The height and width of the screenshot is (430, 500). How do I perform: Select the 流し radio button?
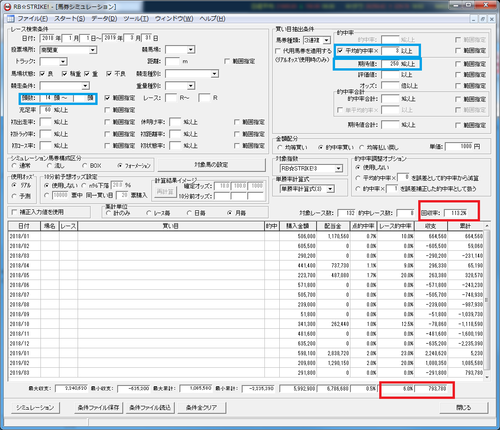pos(49,166)
